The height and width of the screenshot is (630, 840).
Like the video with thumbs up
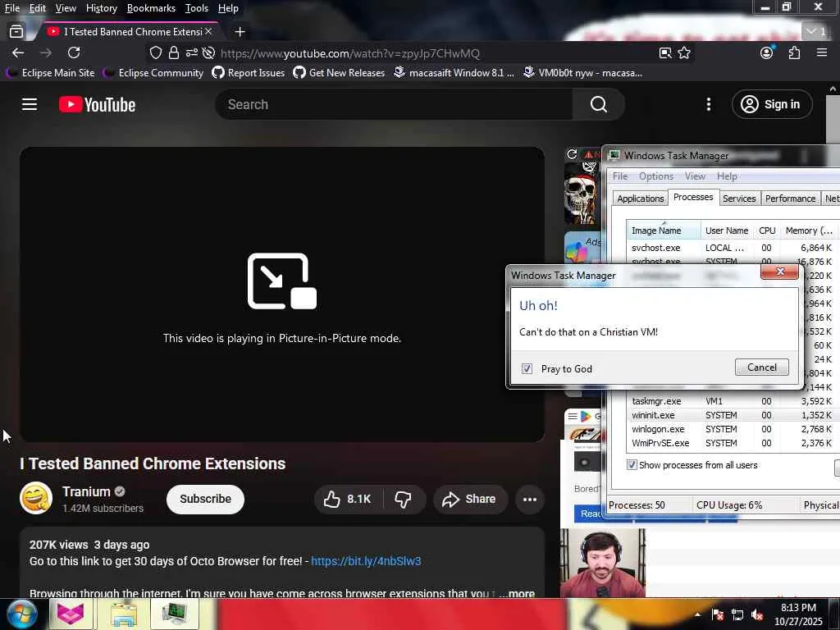(349, 499)
